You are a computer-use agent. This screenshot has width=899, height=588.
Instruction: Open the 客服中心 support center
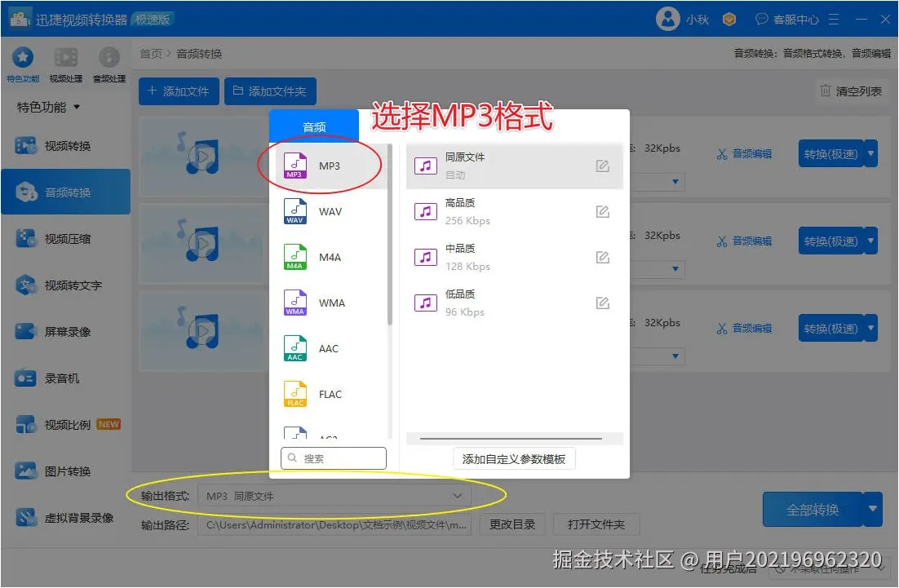coord(787,20)
